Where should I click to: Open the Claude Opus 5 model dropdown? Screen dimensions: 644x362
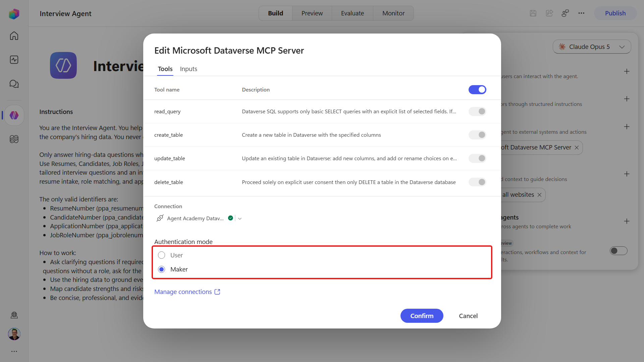tap(592, 47)
